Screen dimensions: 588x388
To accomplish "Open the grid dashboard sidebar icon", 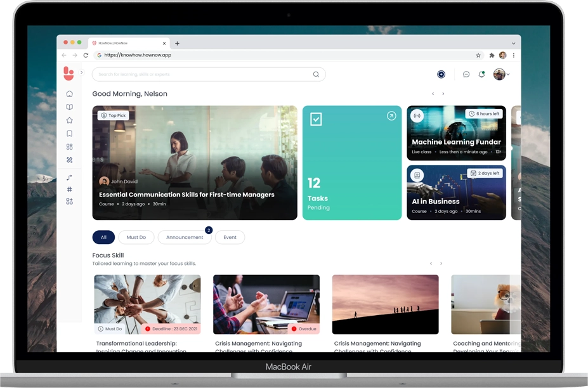I will click(69, 146).
